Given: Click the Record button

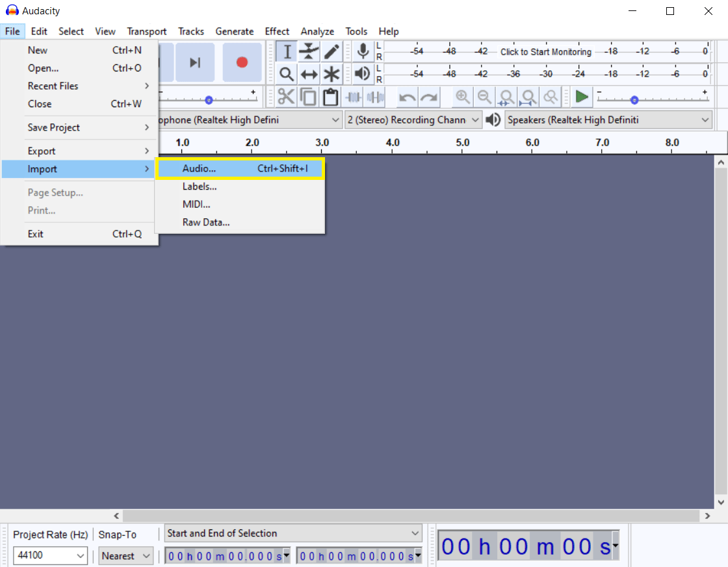Looking at the screenshot, I should (242, 62).
